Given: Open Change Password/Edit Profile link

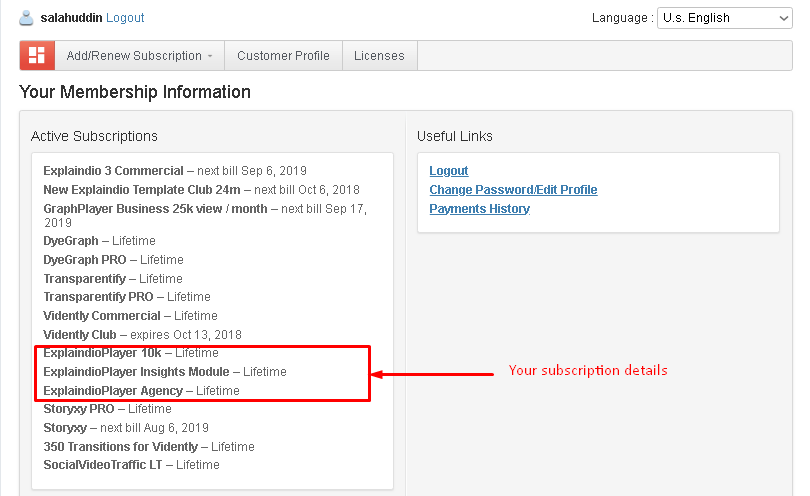Looking at the screenshot, I should (x=513, y=190).
